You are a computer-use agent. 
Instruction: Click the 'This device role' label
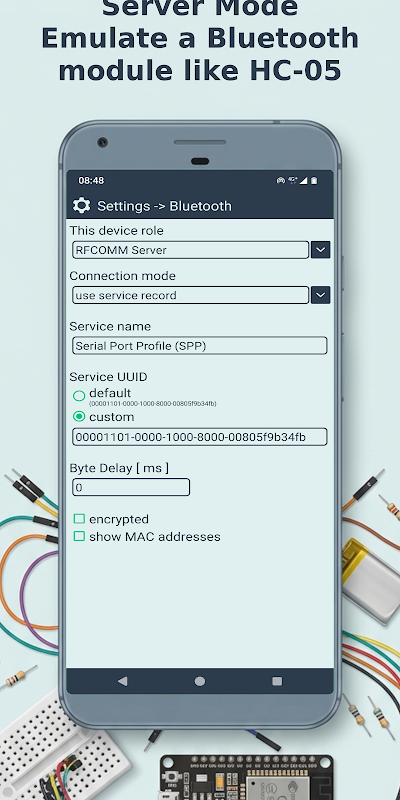coord(116,231)
